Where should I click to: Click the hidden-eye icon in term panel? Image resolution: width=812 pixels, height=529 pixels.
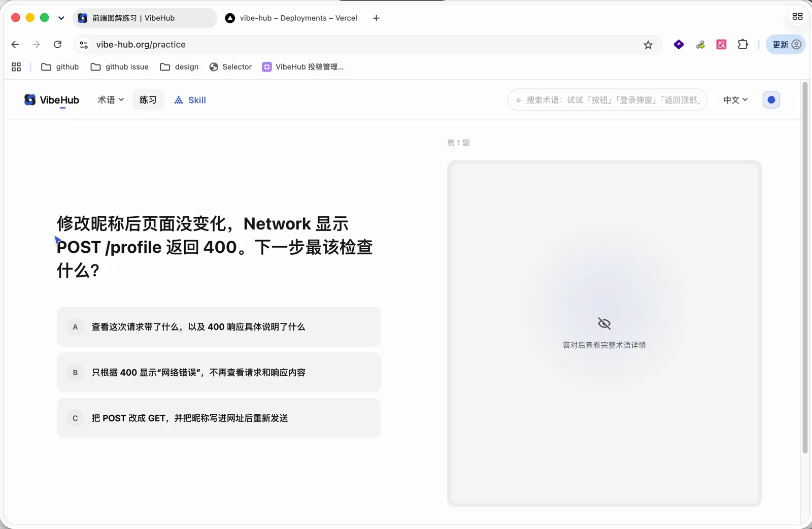point(604,323)
